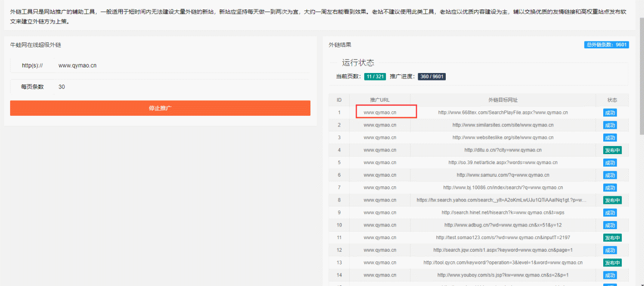The width and height of the screenshot is (644, 286).
Task: Click the 外链目标网址 column header
Action: click(503, 100)
